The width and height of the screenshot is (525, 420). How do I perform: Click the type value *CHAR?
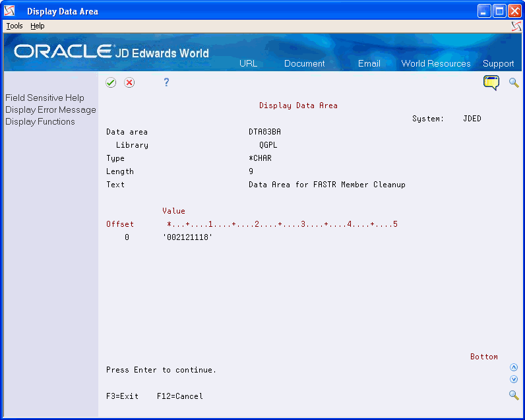tap(260, 158)
